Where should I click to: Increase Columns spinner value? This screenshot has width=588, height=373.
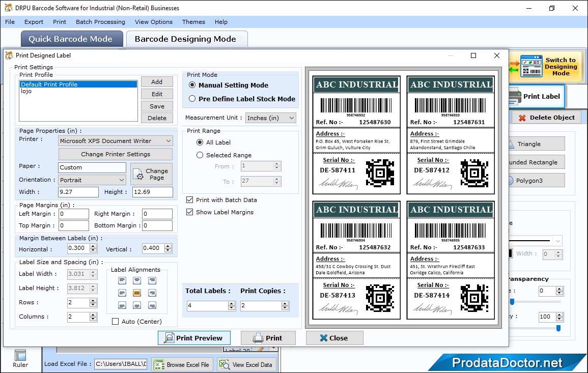pyautogui.click(x=93, y=314)
